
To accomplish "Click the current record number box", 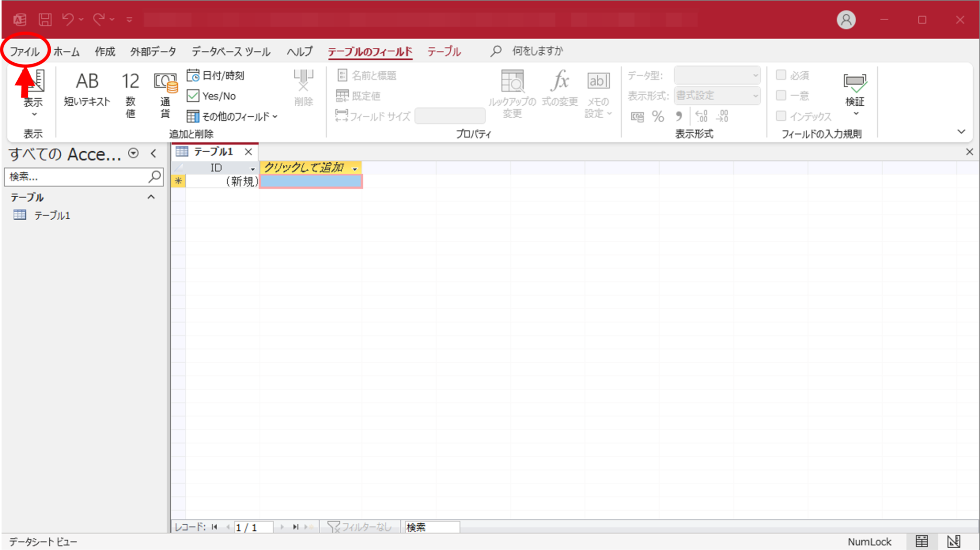I will (253, 527).
